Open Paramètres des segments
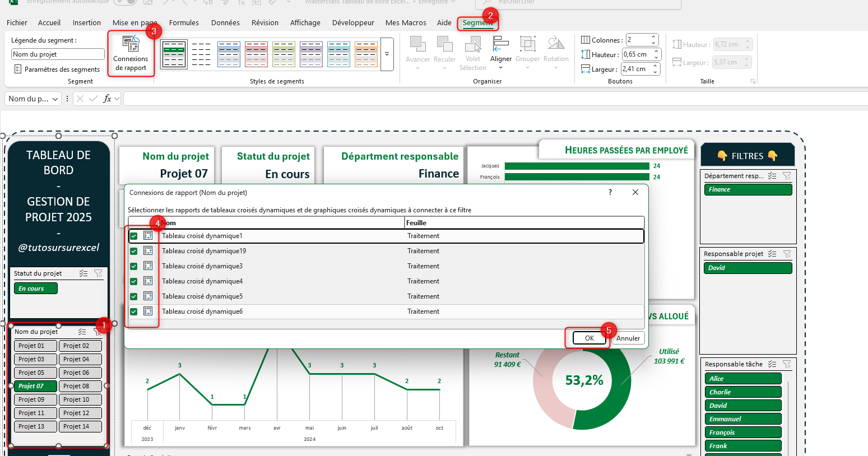 57,69
